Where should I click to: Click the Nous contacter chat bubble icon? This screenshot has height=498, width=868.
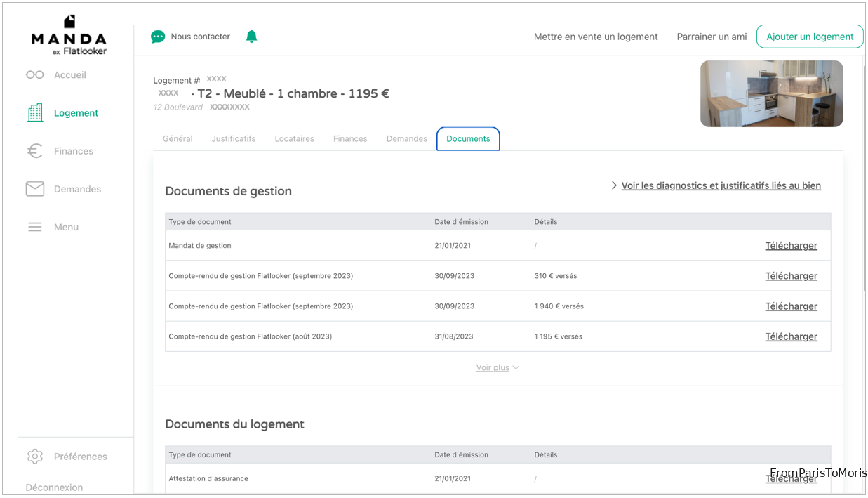157,36
